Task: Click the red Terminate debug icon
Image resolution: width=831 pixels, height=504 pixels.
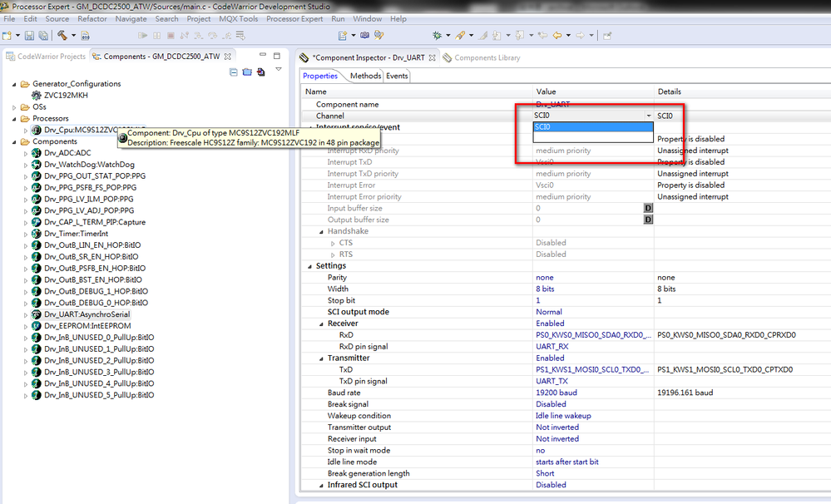Action: click(x=171, y=36)
